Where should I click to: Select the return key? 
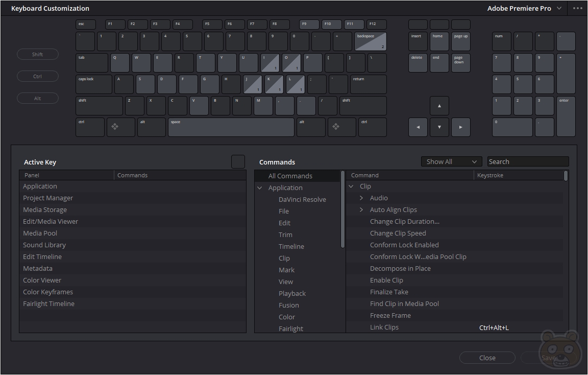tap(368, 84)
